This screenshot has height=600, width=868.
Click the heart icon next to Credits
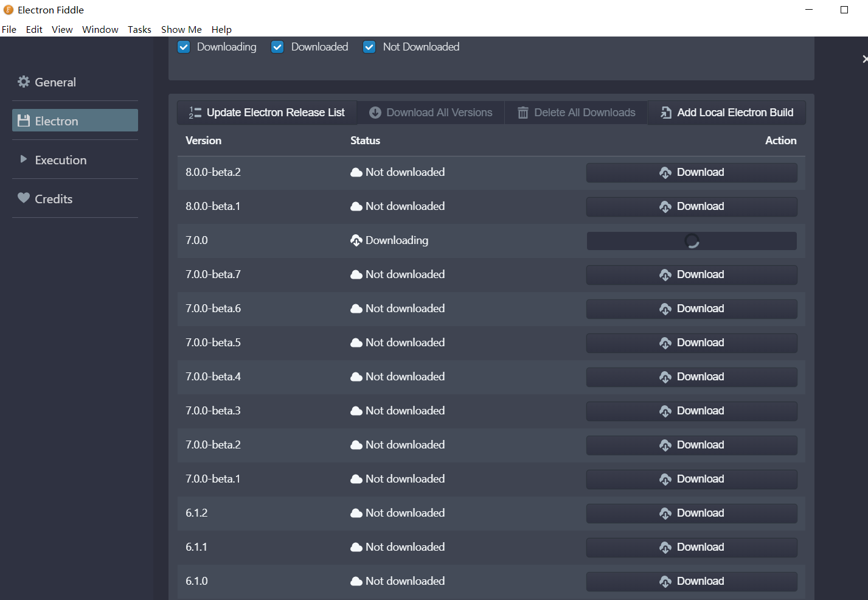(x=23, y=198)
